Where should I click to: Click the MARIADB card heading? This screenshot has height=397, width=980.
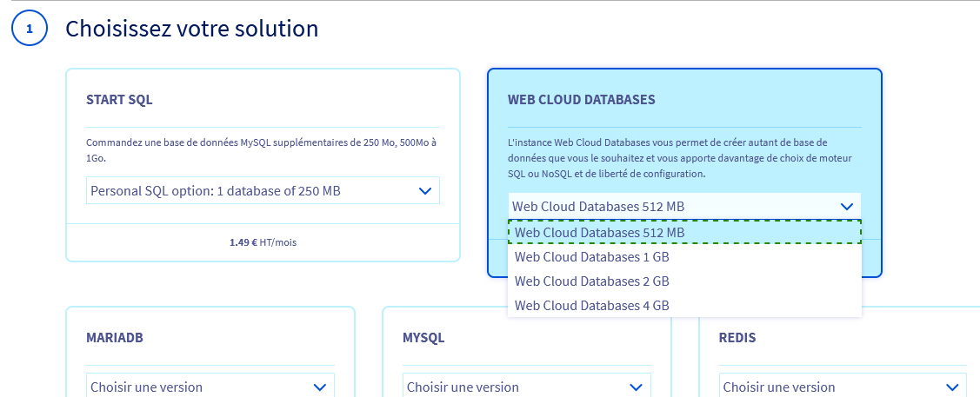115,338
